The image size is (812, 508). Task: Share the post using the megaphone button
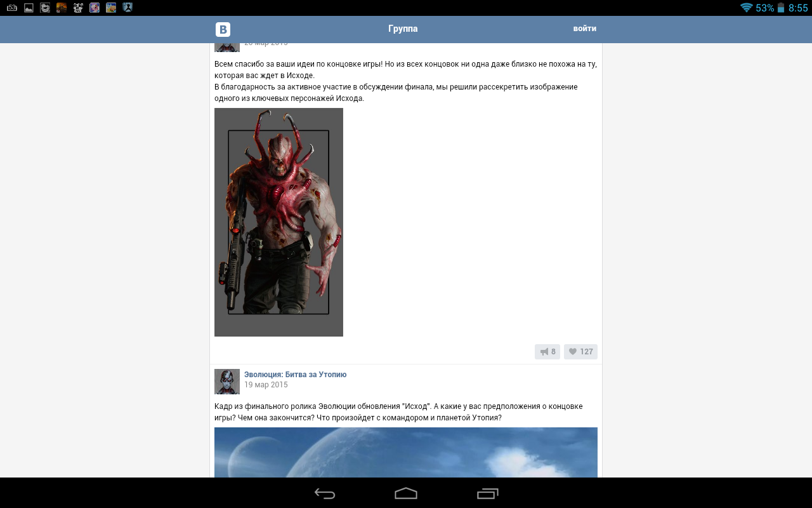coord(547,352)
